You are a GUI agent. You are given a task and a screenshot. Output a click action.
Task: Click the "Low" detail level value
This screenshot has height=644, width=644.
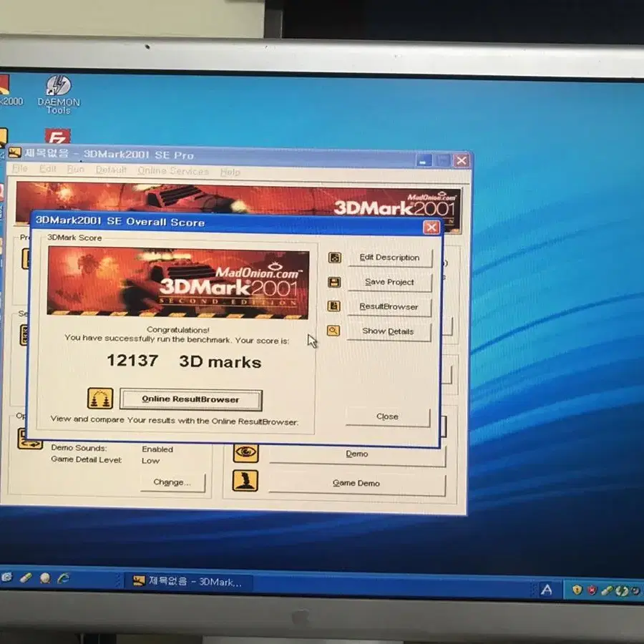click(x=150, y=461)
